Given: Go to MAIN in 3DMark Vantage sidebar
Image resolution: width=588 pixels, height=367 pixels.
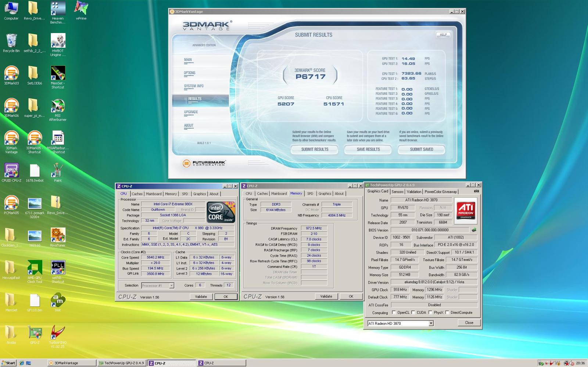Looking at the screenshot, I should coord(188,60).
